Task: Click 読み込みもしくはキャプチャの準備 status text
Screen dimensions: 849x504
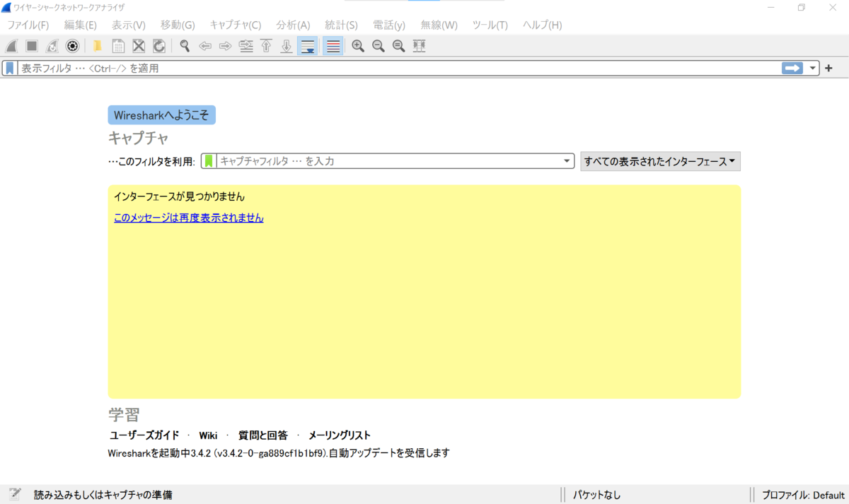Action: tap(103, 495)
